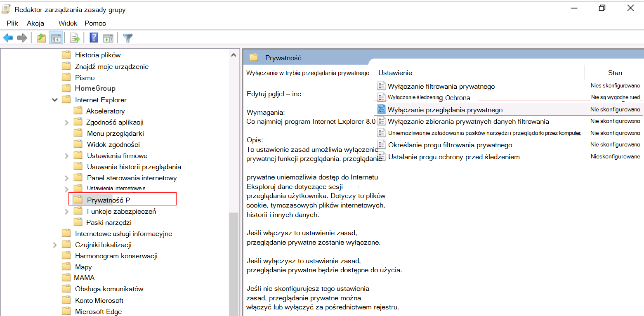Click the folder icon next to Historia plików
The image size is (644, 316).
pos(66,55)
